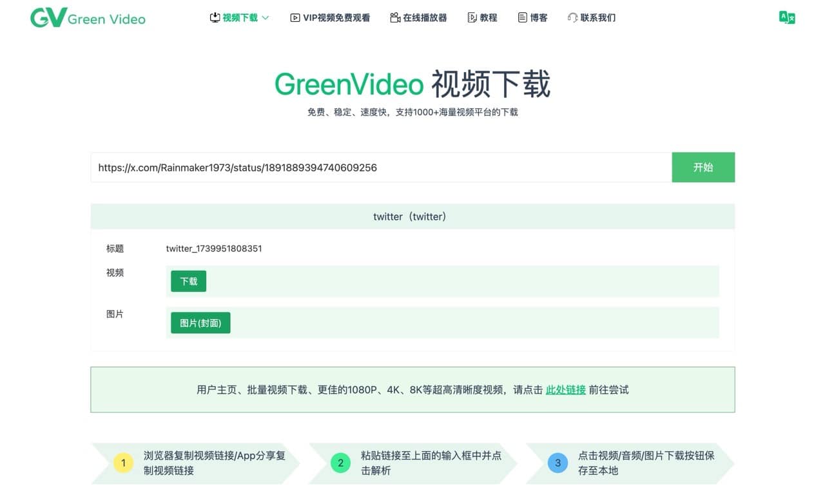825x504 pixels.
Task: Open 联系我们 contact menu item
Action: click(598, 18)
